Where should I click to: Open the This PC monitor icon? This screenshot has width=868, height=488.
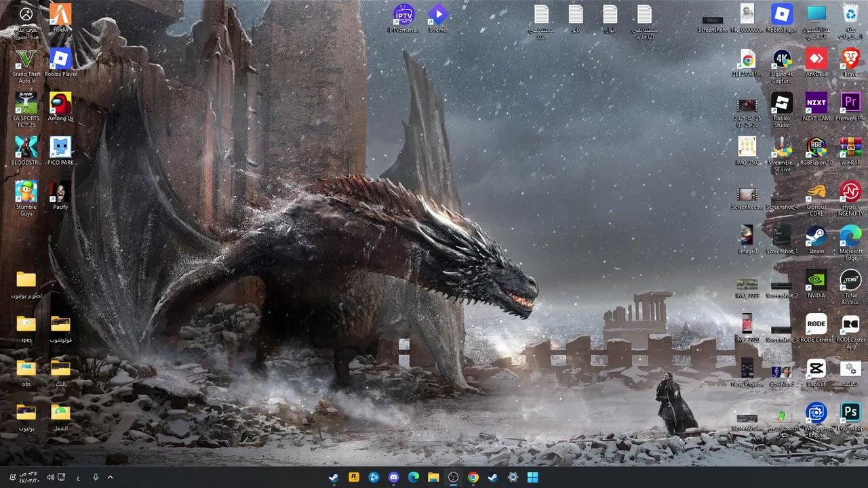pos(816,22)
